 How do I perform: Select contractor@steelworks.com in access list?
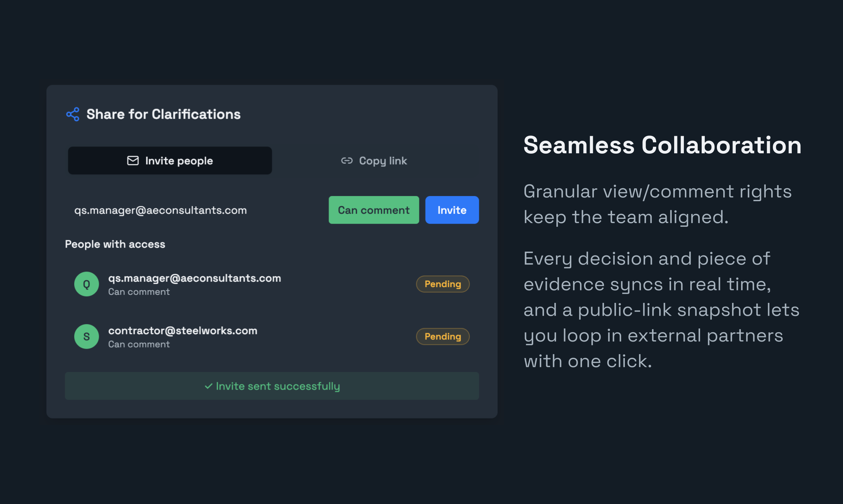[182, 330]
